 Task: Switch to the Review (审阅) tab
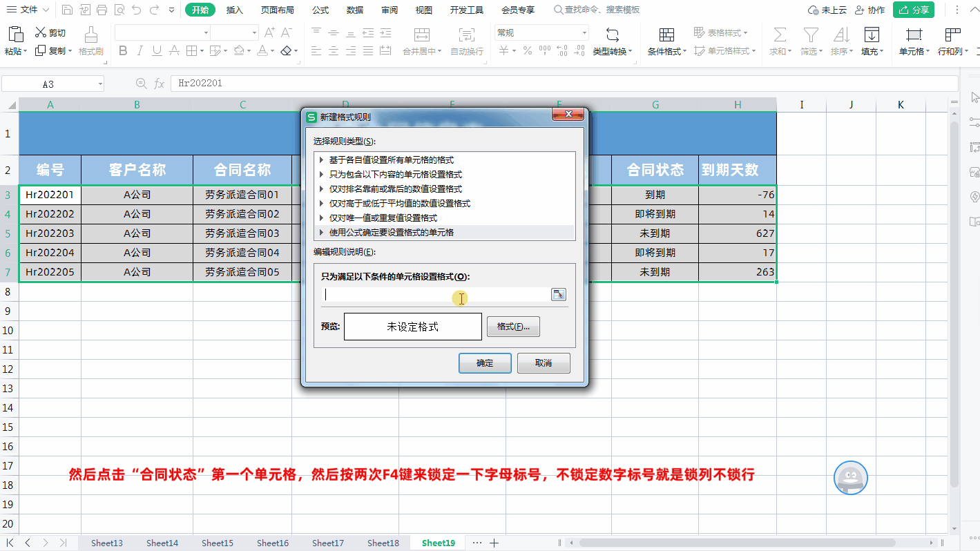[x=390, y=10]
